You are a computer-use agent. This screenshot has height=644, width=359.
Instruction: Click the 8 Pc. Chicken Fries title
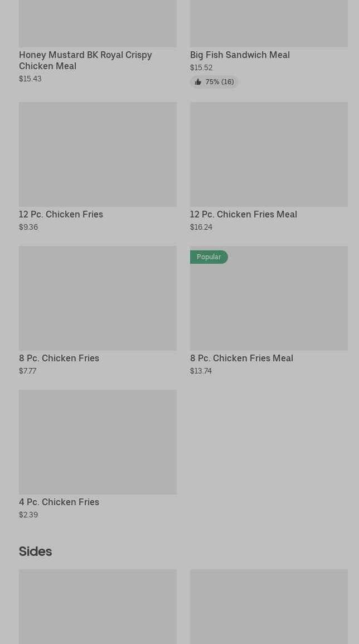[59, 358]
